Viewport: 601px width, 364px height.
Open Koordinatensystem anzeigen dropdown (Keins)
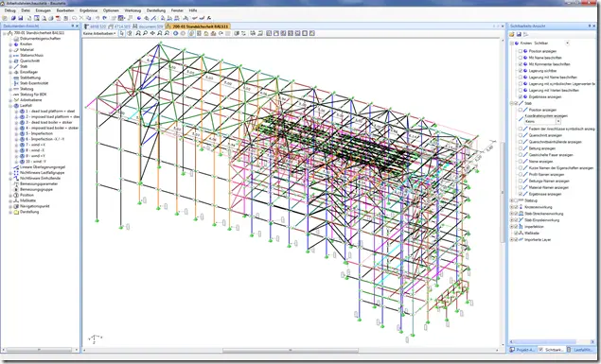tap(558, 121)
